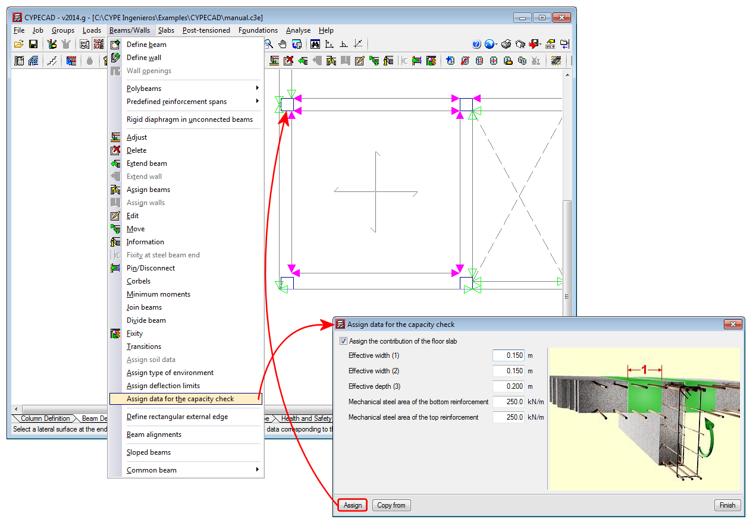Open the Foundations menu
Viewport: 756px width, 532px height.
pos(258,30)
